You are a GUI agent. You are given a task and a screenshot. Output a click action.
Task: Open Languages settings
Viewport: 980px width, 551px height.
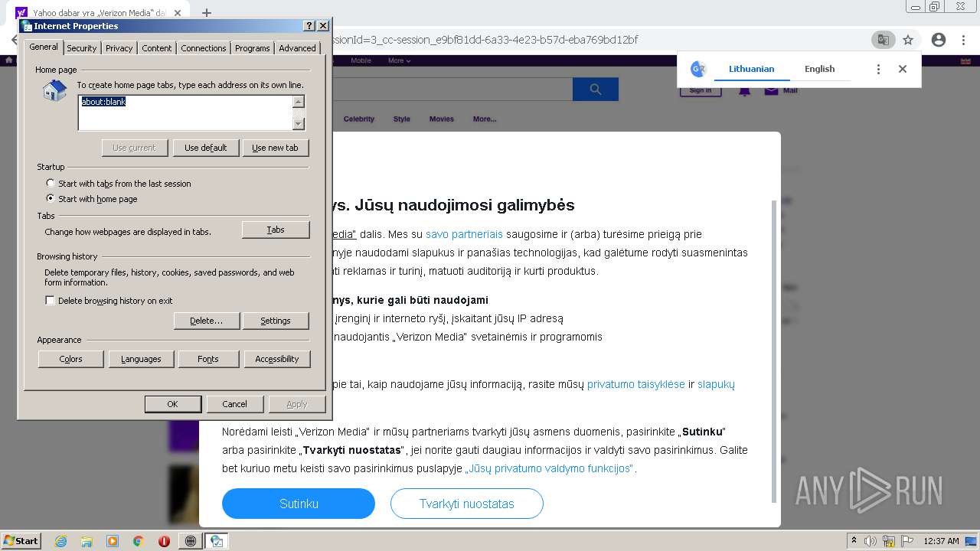(x=141, y=359)
